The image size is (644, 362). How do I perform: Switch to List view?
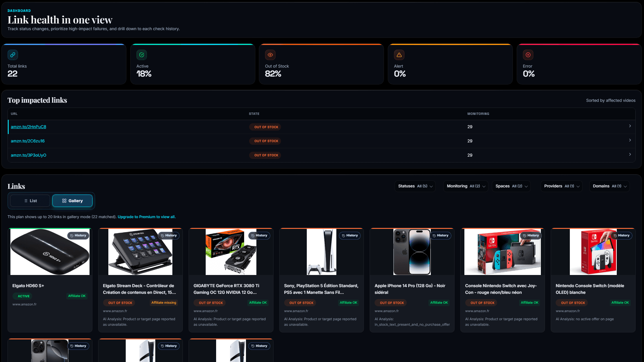[30, 200]
